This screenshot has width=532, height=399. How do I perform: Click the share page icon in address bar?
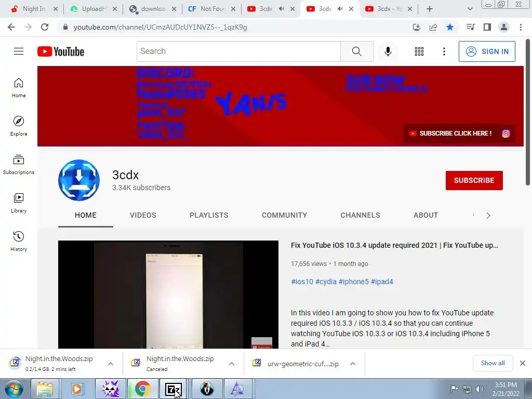click(433, 27)
